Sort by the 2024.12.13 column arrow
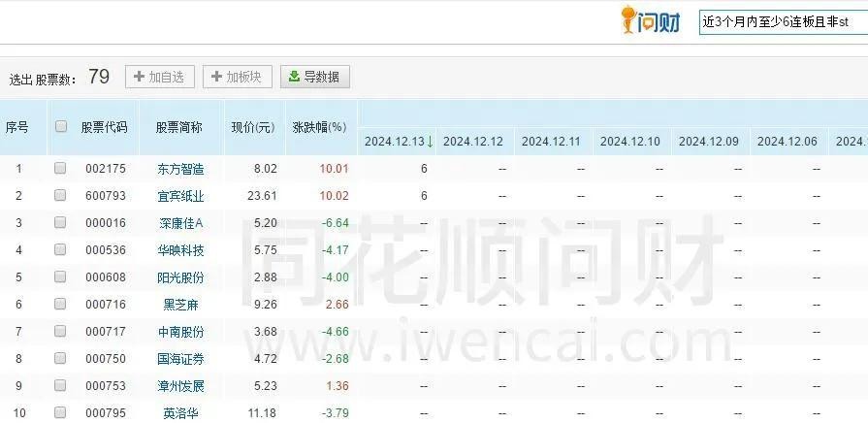The height and width of the screenshot is (423, 868). [430, 142]
